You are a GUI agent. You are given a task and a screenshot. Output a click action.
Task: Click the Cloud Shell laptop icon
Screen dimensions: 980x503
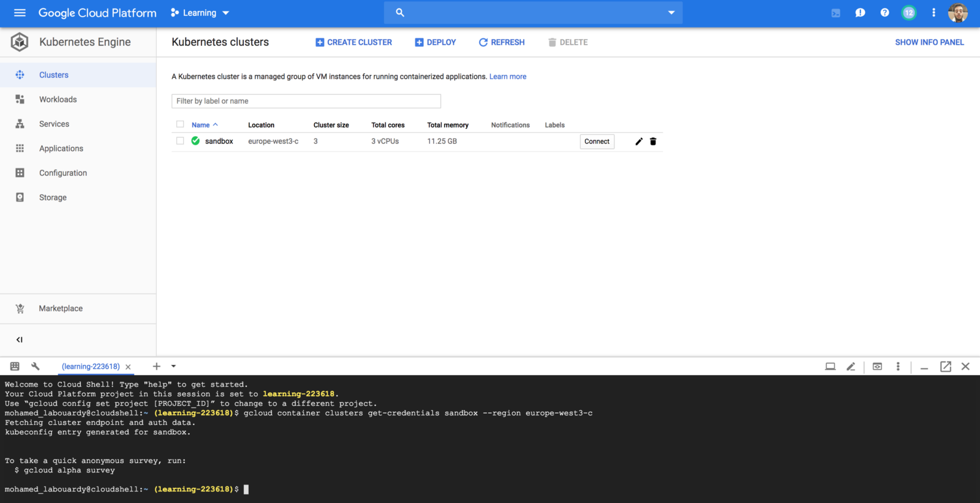coord(830,366)
